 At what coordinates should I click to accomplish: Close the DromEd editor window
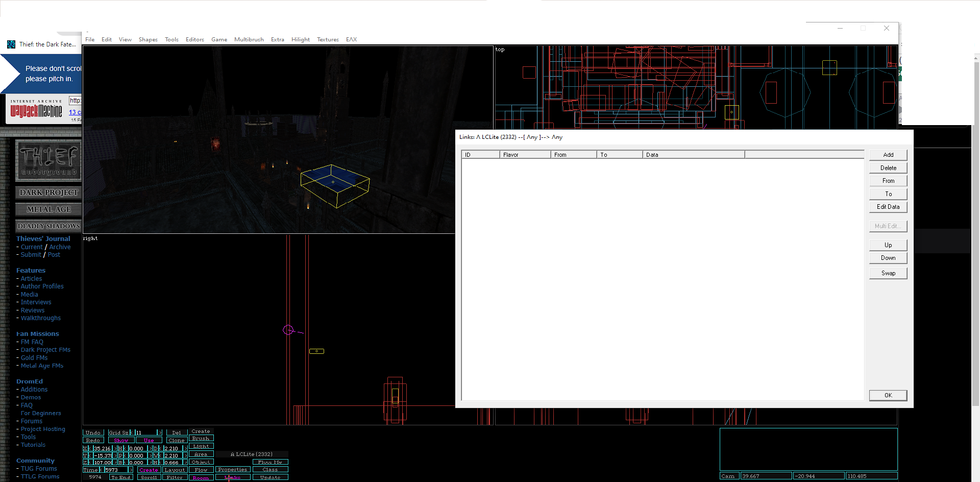click(887, 28)
